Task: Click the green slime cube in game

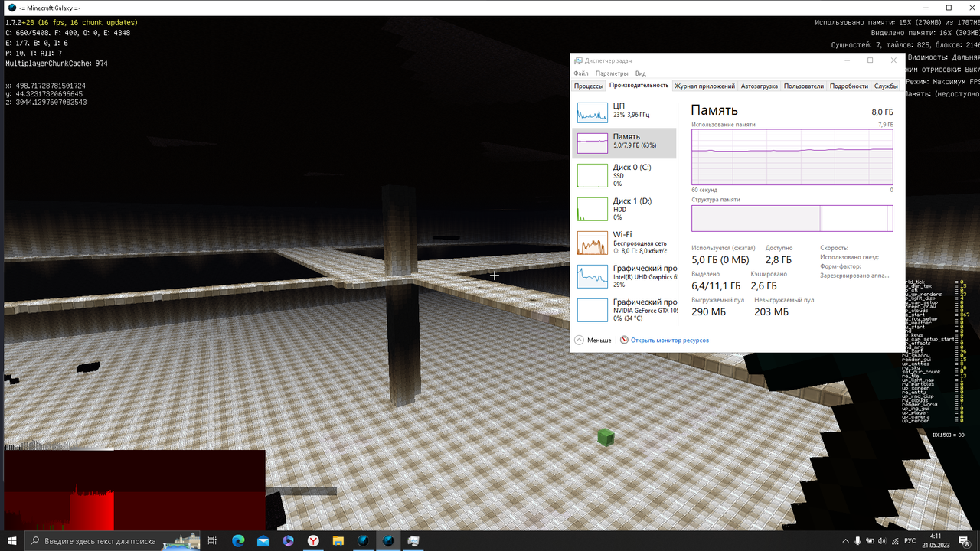Action: (x=606, y=438)
